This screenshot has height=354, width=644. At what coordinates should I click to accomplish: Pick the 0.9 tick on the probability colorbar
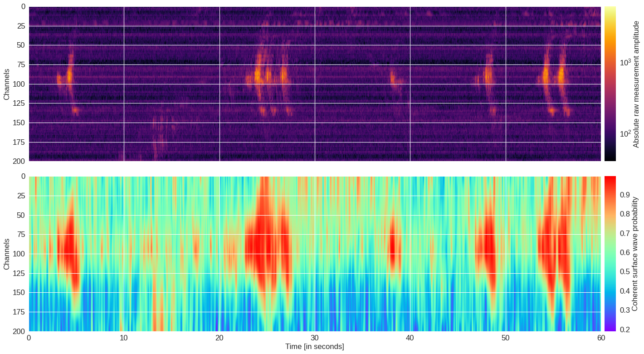coord(624,195)
